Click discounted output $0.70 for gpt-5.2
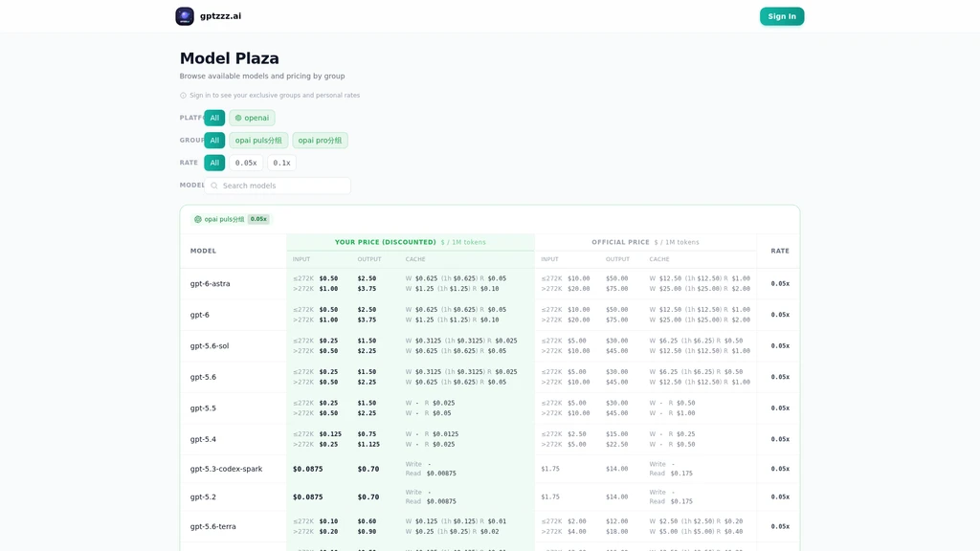 tap(368, 497)
